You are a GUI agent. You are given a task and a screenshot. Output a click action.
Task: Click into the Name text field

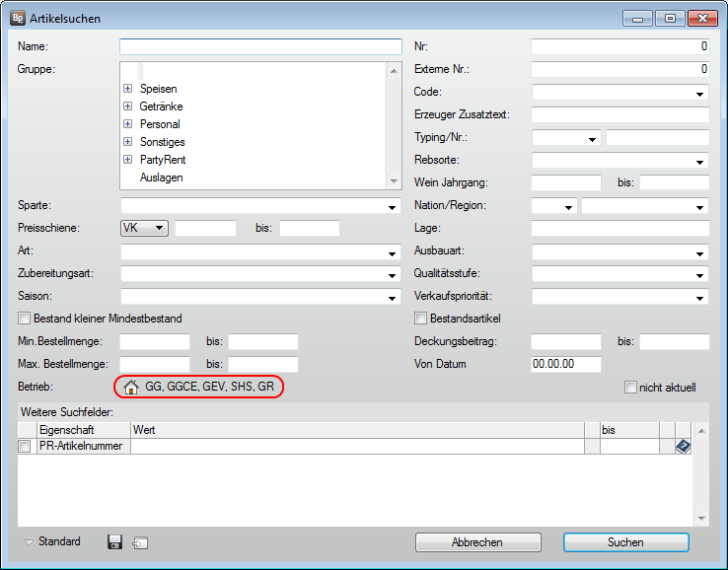pos(260,47)
